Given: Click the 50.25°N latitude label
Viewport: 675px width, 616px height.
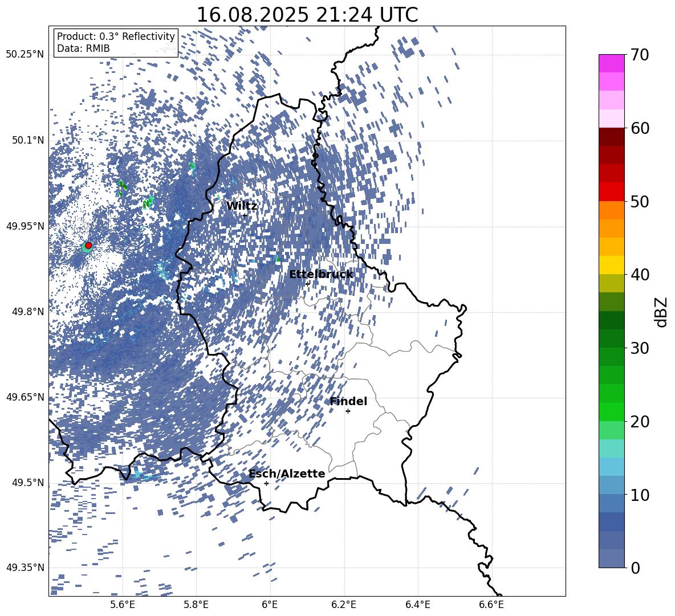Looking at the screenshot, I should click(25, 55).
